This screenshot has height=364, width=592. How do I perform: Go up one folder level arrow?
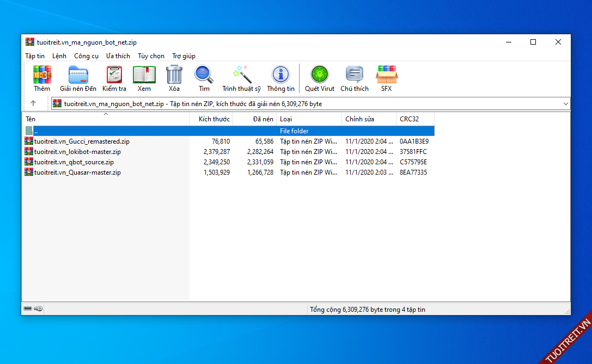tap(33, 103)
